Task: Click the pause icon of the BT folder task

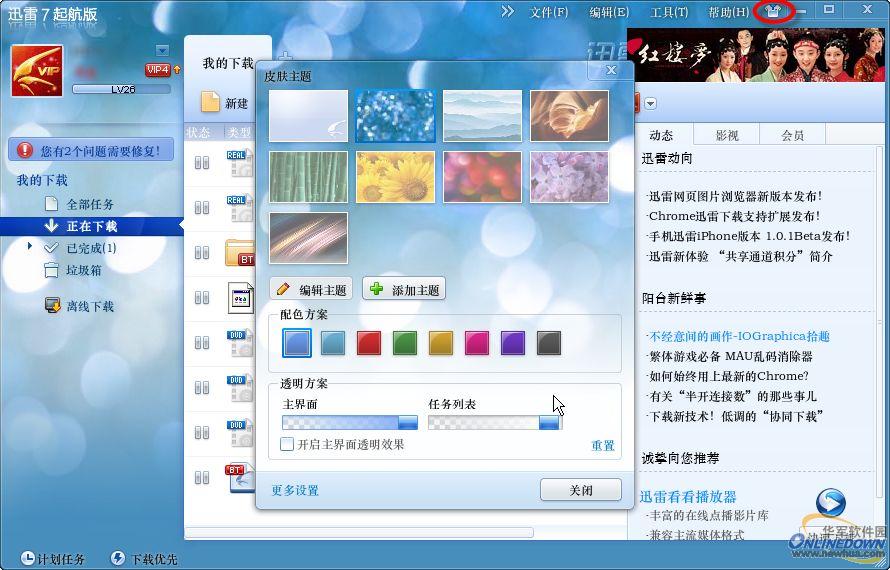Action: tap(202, 253)
